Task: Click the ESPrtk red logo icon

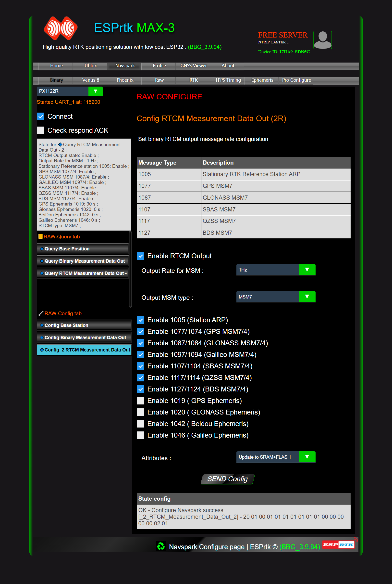Action: click(x=61, y=28)
